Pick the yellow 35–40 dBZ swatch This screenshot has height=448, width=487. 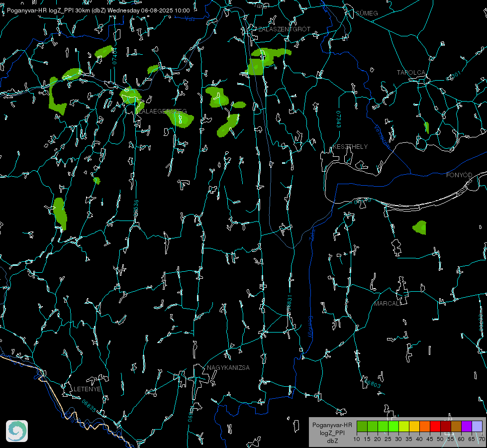tap(415, 426)
